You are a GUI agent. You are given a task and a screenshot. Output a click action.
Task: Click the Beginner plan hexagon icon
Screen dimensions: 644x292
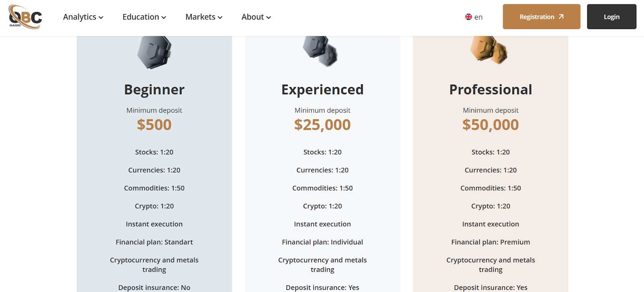point(154,52)
